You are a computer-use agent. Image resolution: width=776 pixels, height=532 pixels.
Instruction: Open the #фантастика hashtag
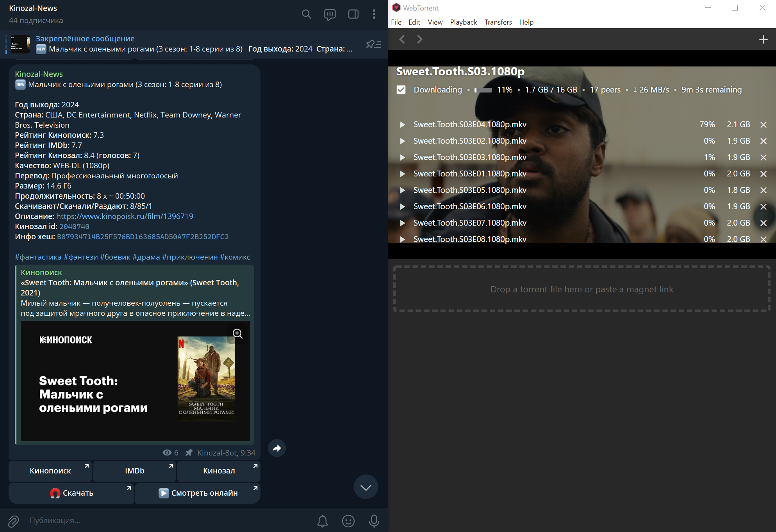tap(38, 257)
